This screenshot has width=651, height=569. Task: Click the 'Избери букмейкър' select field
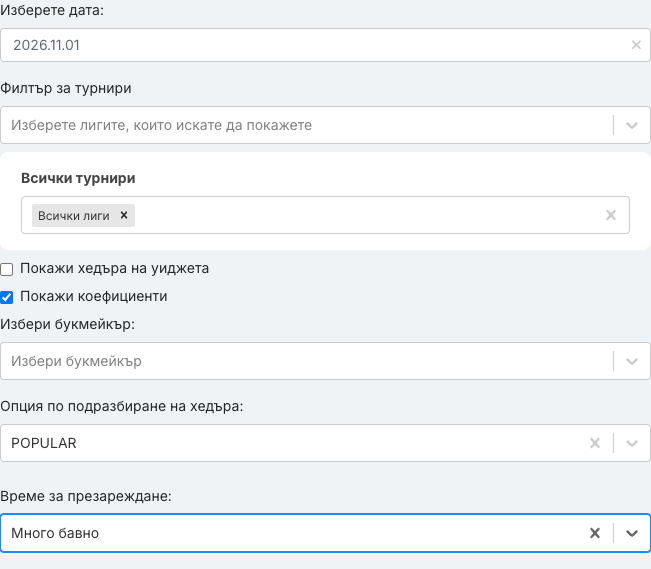coord(325,361)
